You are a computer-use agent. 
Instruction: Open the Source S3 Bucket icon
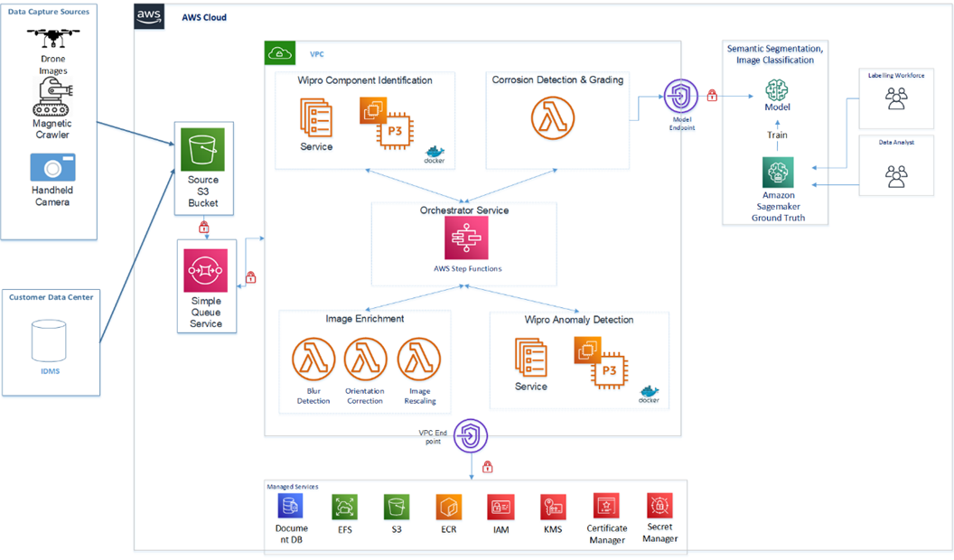coord(203,149)
